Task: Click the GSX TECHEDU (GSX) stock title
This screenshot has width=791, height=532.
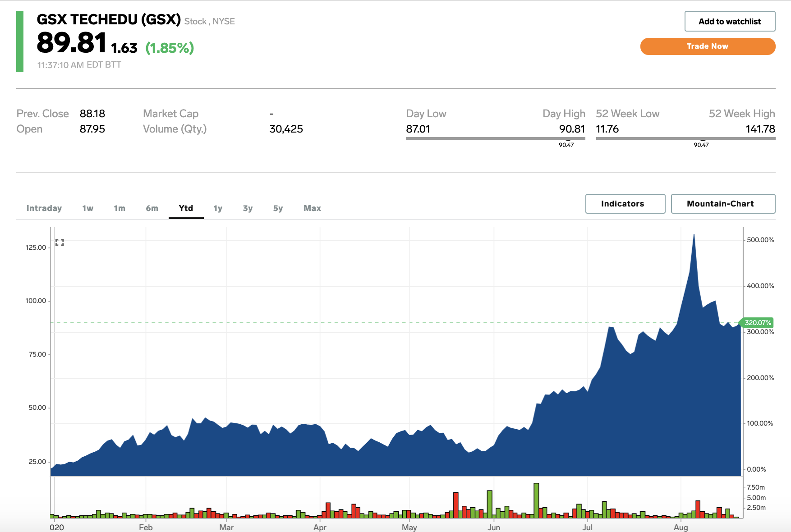Action: (x=109, y=19)
